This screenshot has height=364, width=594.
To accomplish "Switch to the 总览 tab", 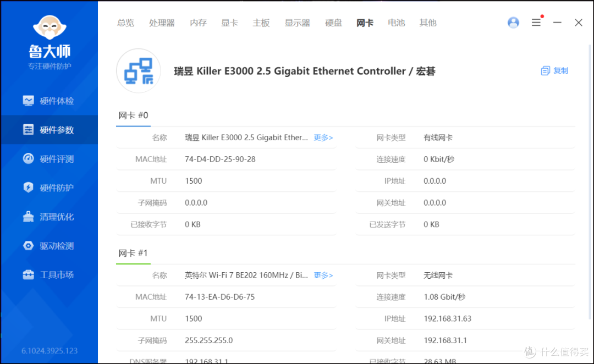I will [125, 23].
